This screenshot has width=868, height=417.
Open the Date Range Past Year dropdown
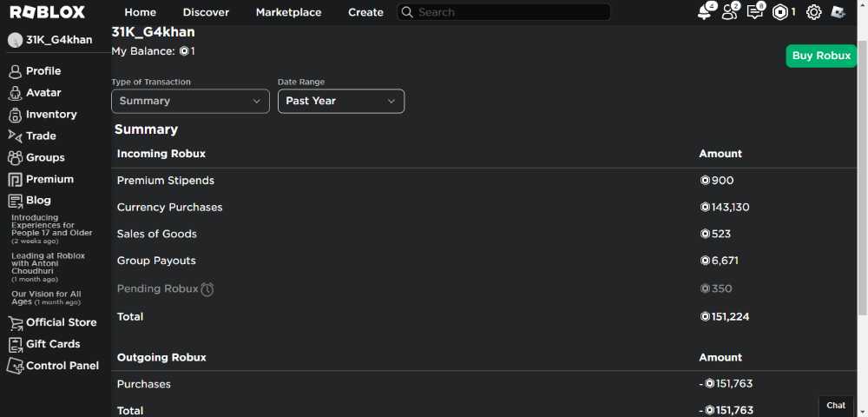point(341,102)
